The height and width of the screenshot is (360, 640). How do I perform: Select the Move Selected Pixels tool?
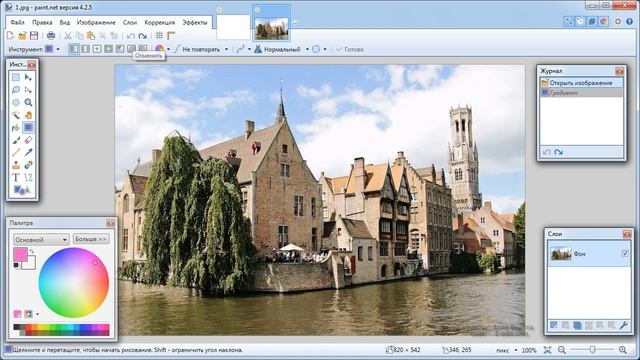pyautogui.click(x=28, y=77)
